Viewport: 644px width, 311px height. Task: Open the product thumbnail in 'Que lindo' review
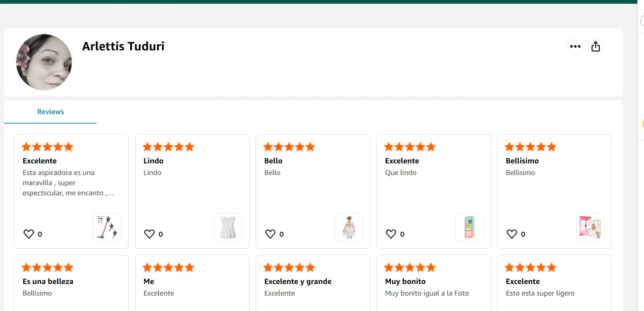[x=469, y=227]
